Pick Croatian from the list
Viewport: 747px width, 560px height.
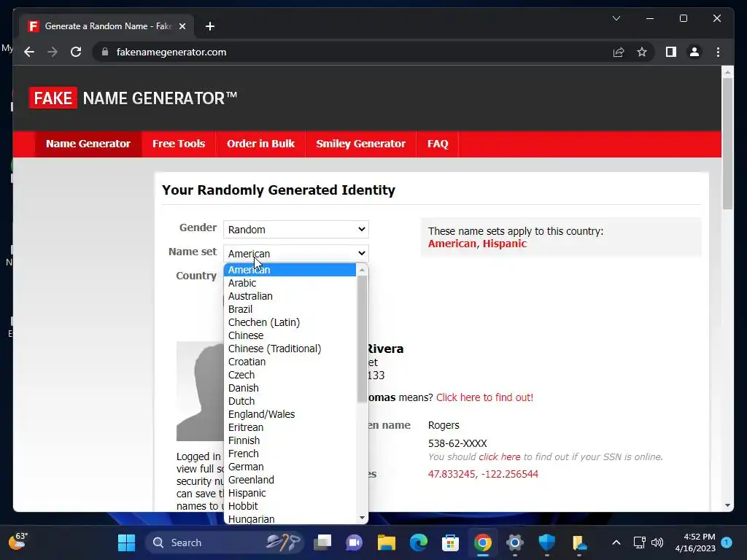point(290,362)
